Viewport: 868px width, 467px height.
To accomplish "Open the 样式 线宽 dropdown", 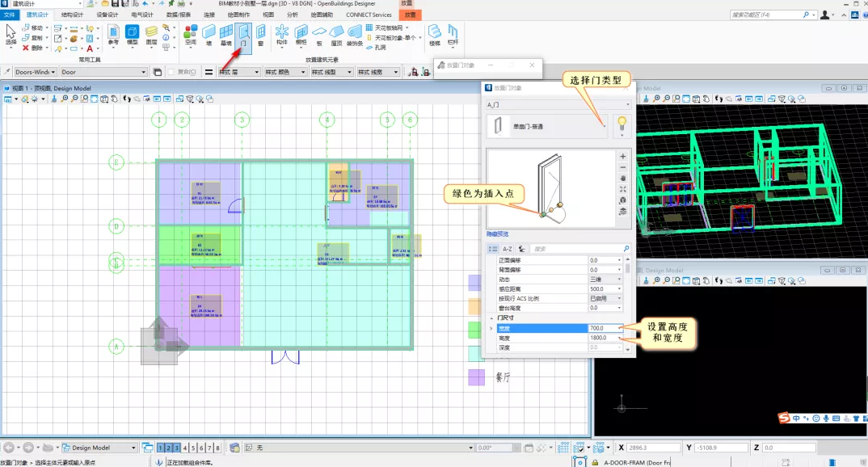I will coord(378,72).
